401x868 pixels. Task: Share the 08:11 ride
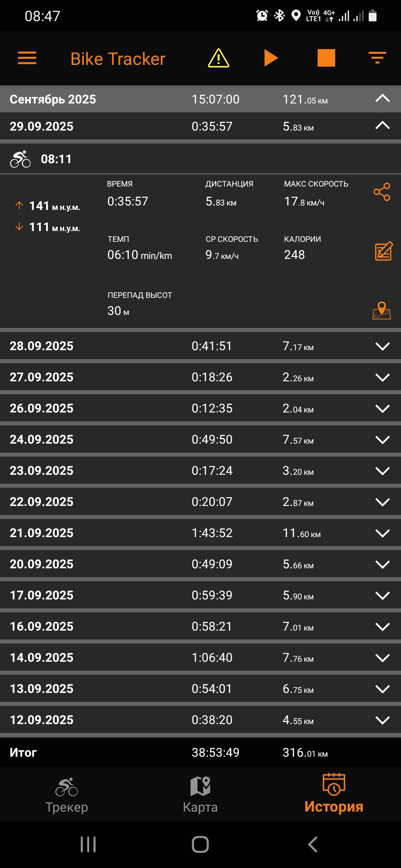click(x=382, y=192)
